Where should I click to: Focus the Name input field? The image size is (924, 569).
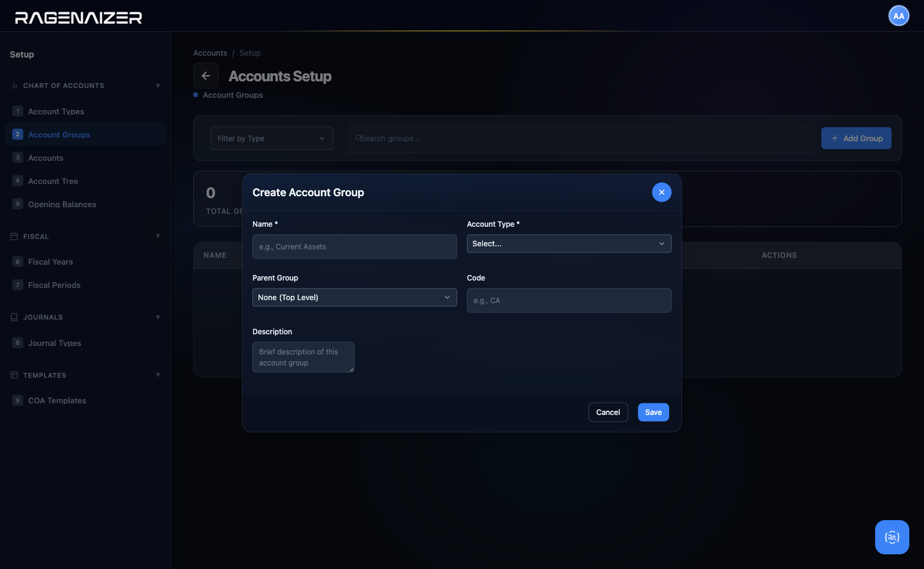point(354,247)
